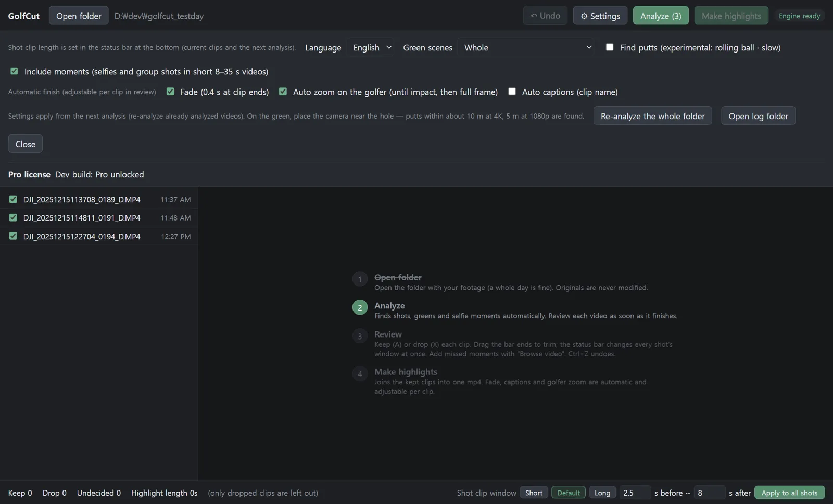
Task: Uncheck DJI_20251215122704_0194_D.MP4 file
Action: pos(13,236)
